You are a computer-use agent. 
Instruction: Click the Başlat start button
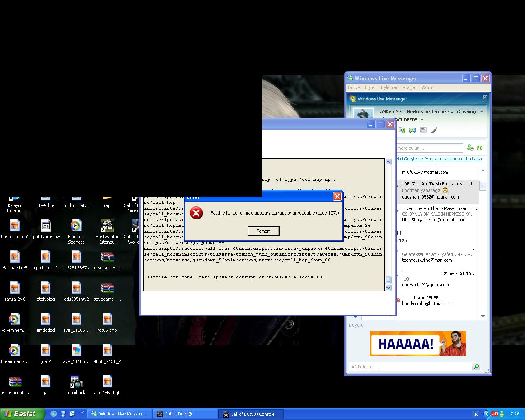pyautogui.click(x=22, y=414)
